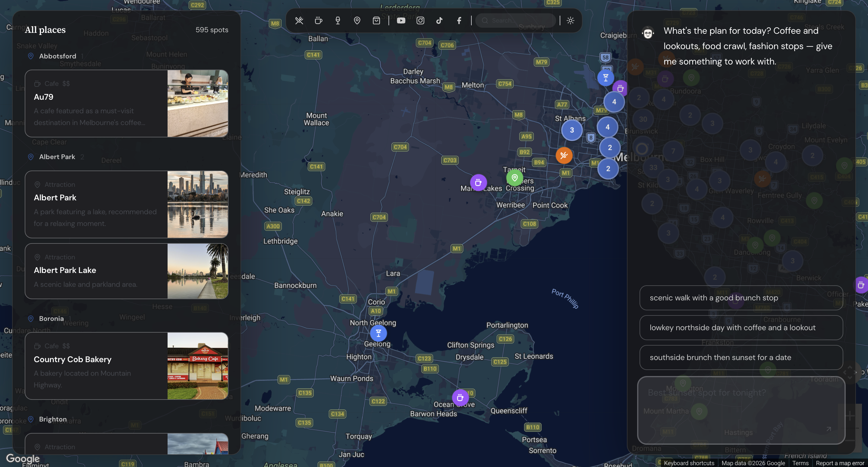The height and width of the screenshot is (467, 868).
Task: Filter by bars with wine glass icon
Action: pyautogui.click(x=338, y=20)
